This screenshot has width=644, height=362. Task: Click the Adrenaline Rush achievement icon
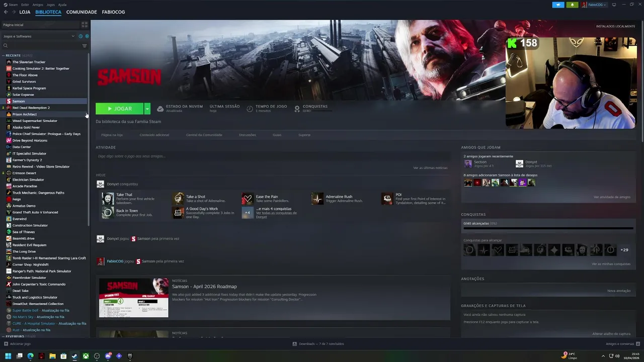click(x=317, y=199)
